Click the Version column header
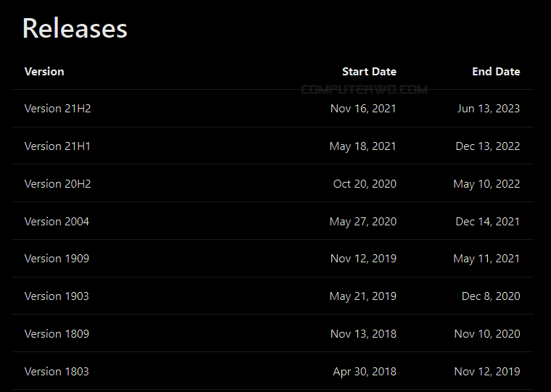This screenshot has height=392, width=551. (44, 72)
